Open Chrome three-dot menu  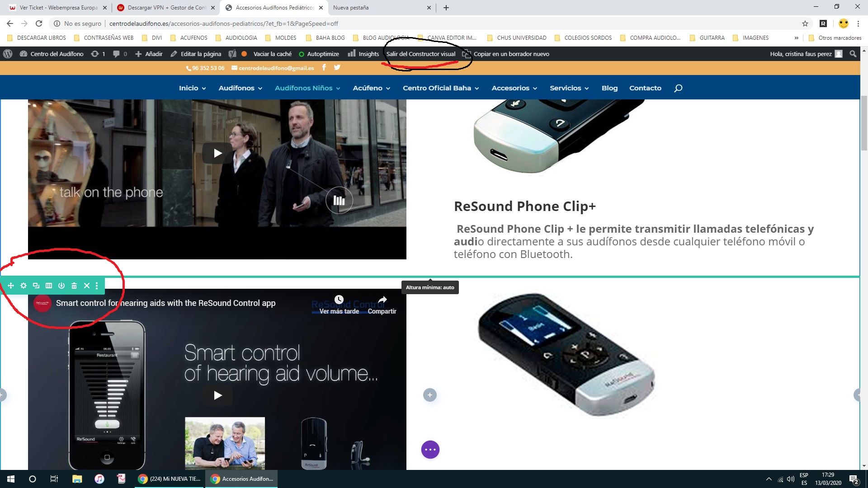[x=858, y=23]
